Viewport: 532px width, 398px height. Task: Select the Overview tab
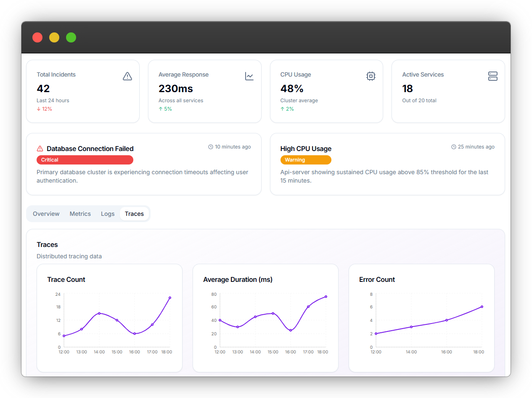tap(46, 213)
